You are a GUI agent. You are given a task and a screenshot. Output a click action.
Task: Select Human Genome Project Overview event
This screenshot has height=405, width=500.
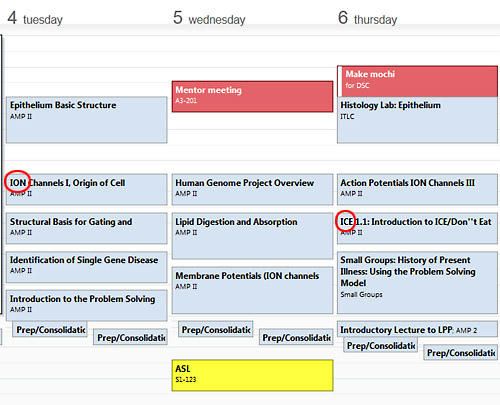(252, 189)
